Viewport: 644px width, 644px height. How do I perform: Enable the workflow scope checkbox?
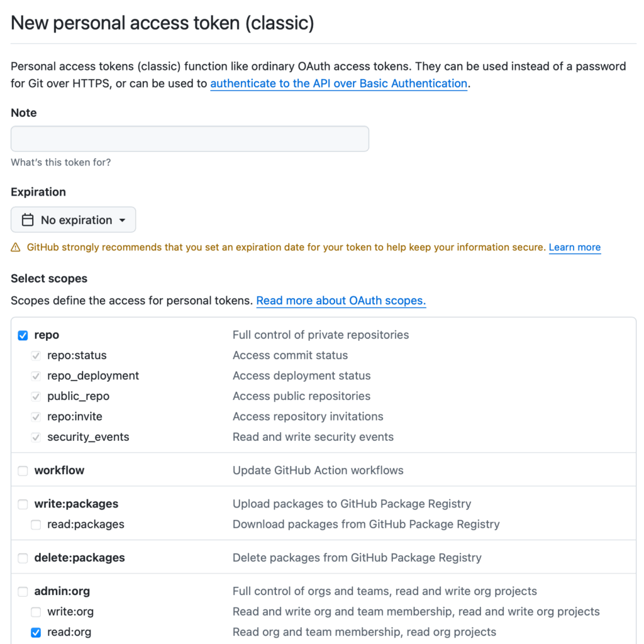pyautogui.click(x=23, y=470)
